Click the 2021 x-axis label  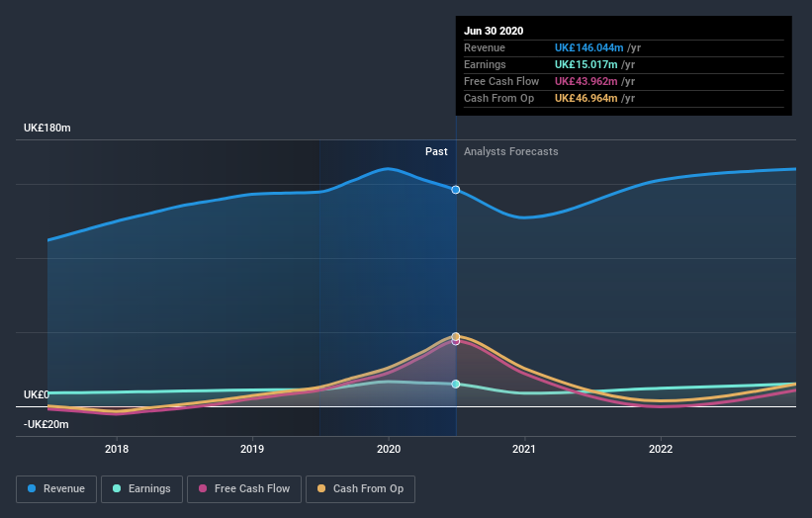coord(524,449)
